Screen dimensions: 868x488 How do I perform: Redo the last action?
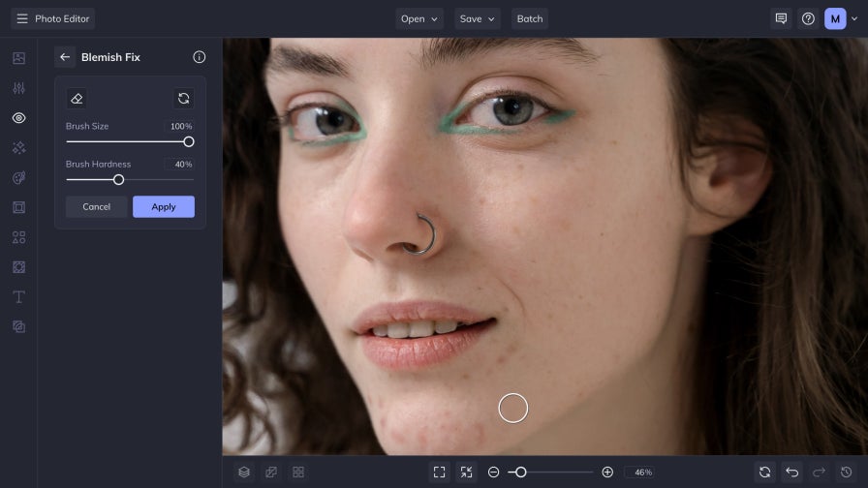pos(820,472)
